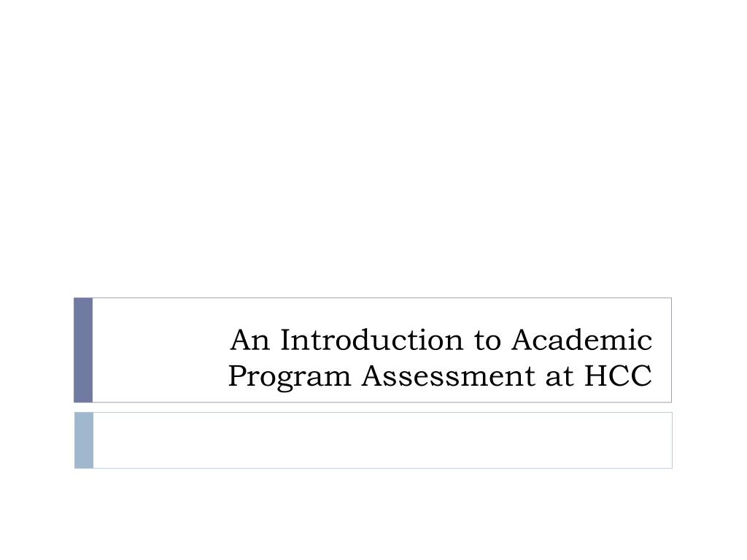Click the blank area below the subtitle box
Viewport: 747px width, 560px height.
[373, 514]
